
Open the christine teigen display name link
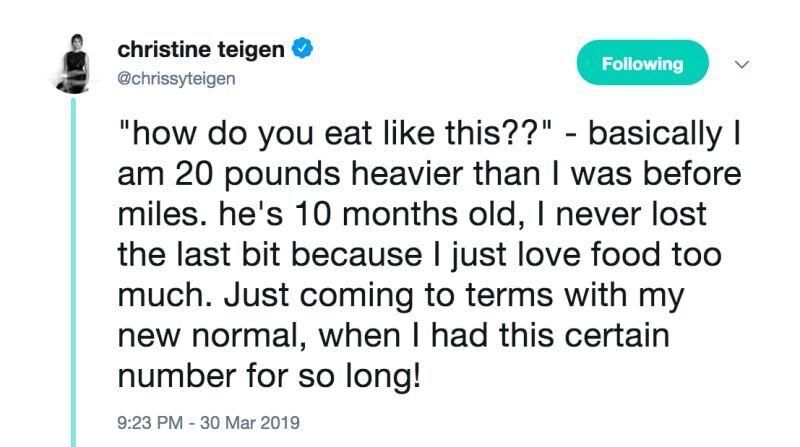pyautogui.click(x=201, y=49)
